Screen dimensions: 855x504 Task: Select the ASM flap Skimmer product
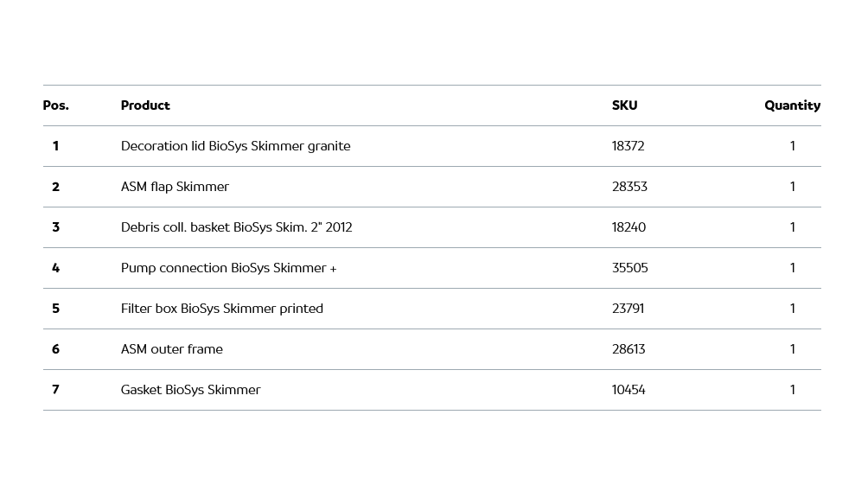[175, 187]
